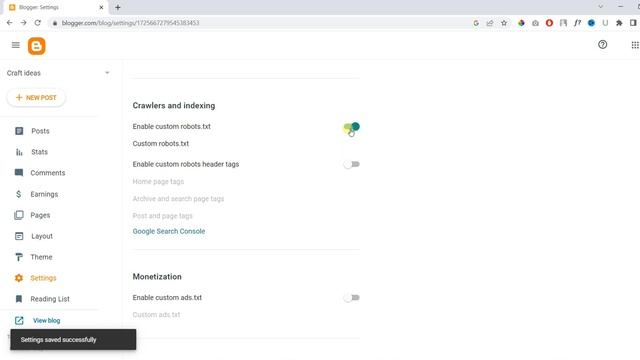Open Reading List in the sidebar

point(50,299)
